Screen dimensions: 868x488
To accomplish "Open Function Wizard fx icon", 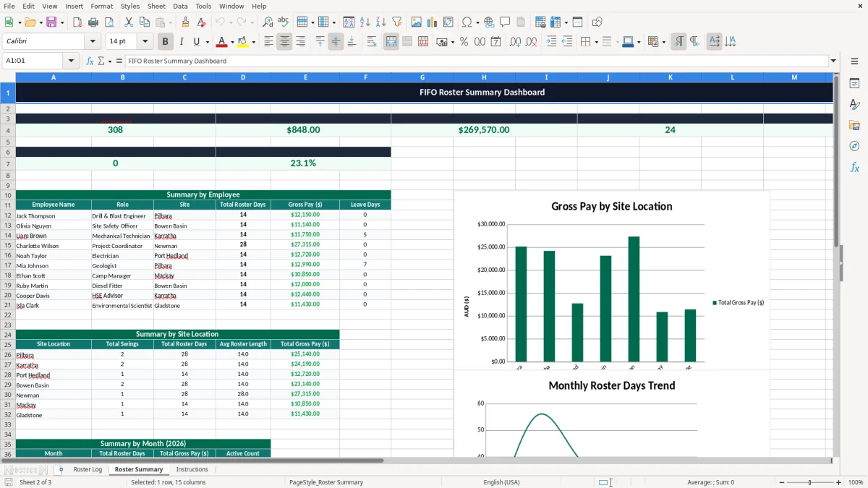I will [x=90, y=61].
